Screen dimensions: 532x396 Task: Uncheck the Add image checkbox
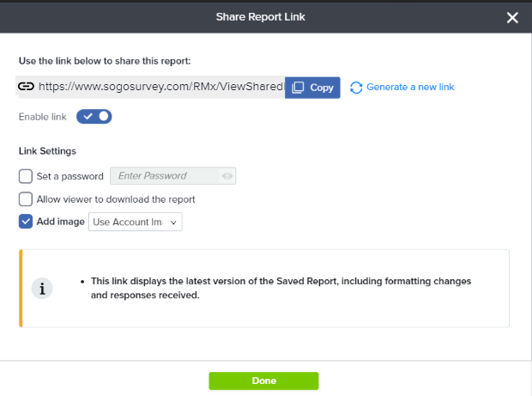point(26,222)
